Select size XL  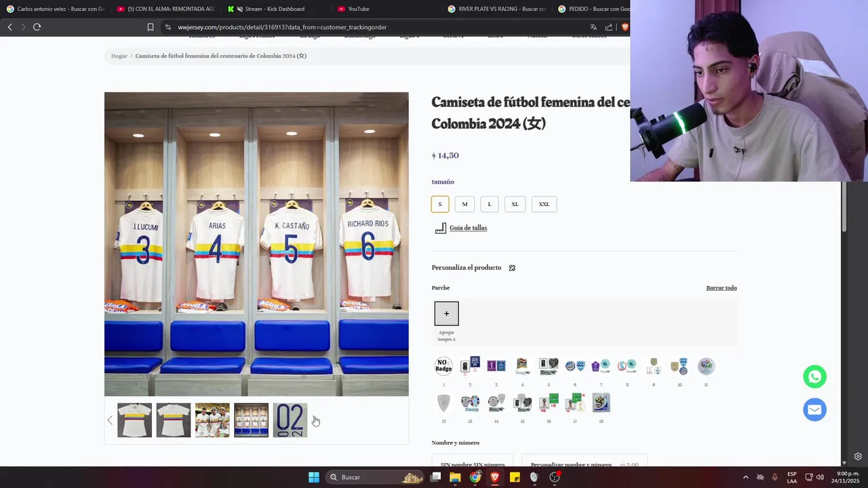[x=515, y=204]
